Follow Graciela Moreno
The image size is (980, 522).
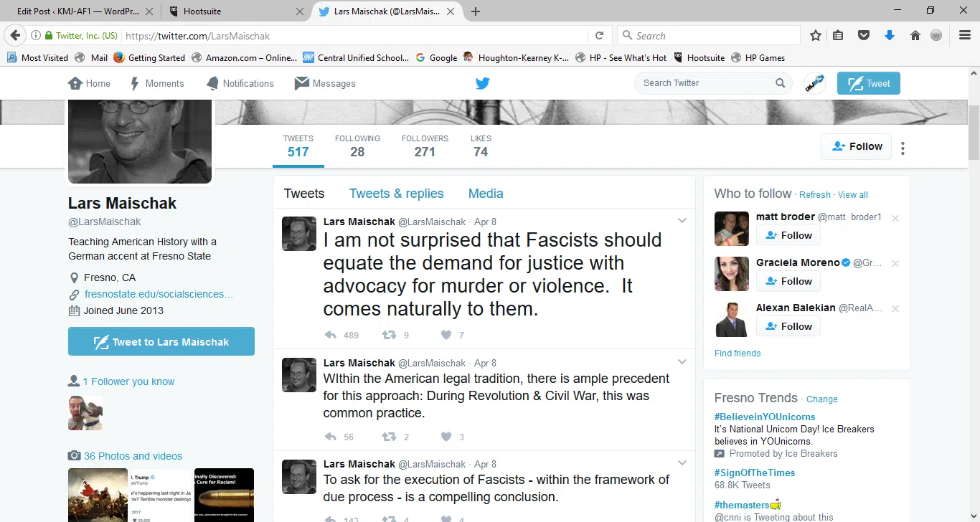click(x=788, y=281)
